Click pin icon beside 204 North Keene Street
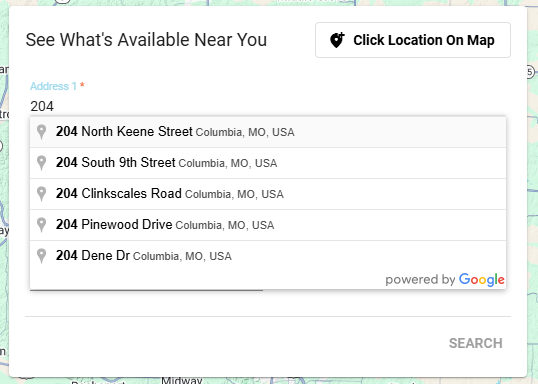This screenshot has width=538, height=384. pyautogui.click(x=42, y=132)
